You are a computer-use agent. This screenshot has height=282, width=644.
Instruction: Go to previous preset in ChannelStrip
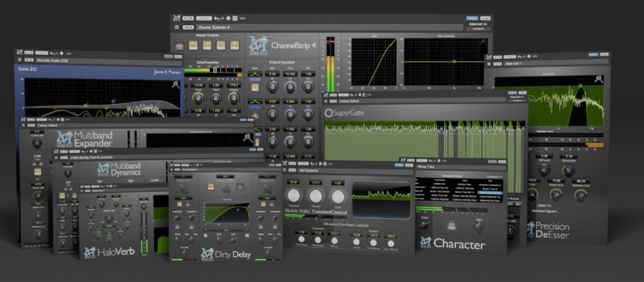186,28
